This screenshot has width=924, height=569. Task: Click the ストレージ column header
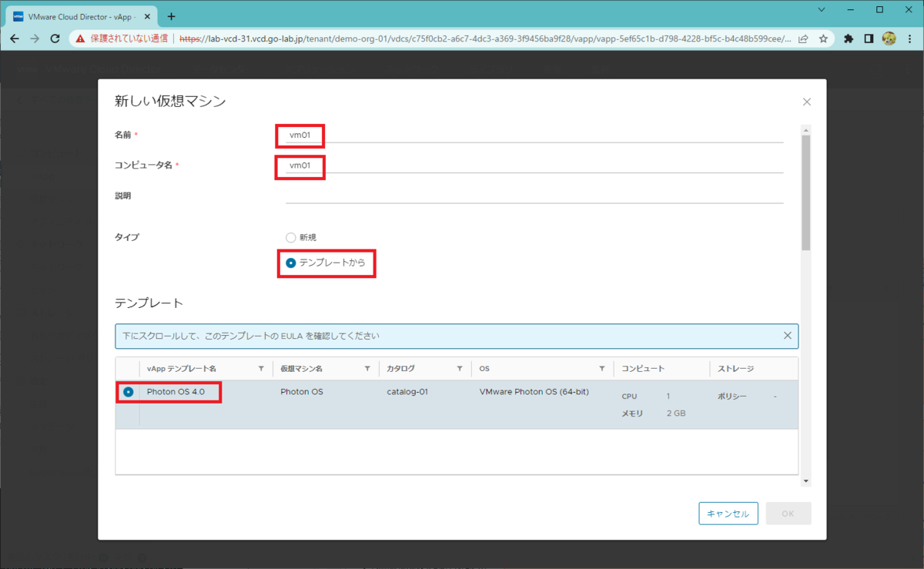point(735,369)
